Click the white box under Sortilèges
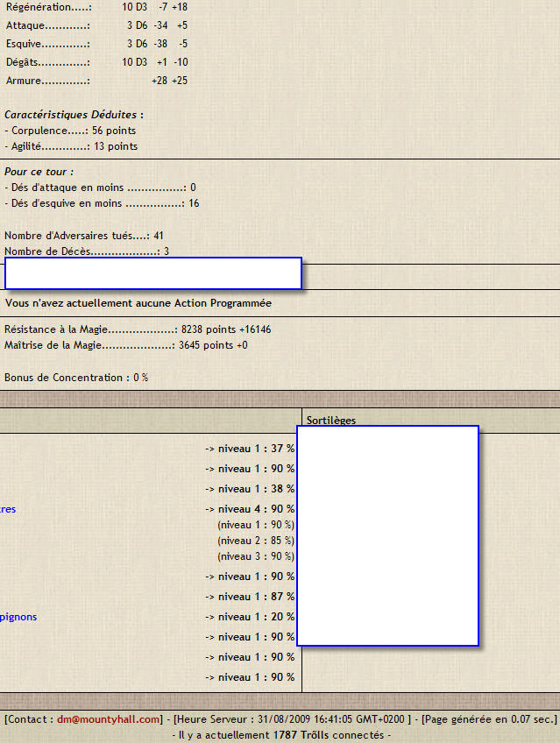This screenshot has width=560, height=743. tap(388, 536)
